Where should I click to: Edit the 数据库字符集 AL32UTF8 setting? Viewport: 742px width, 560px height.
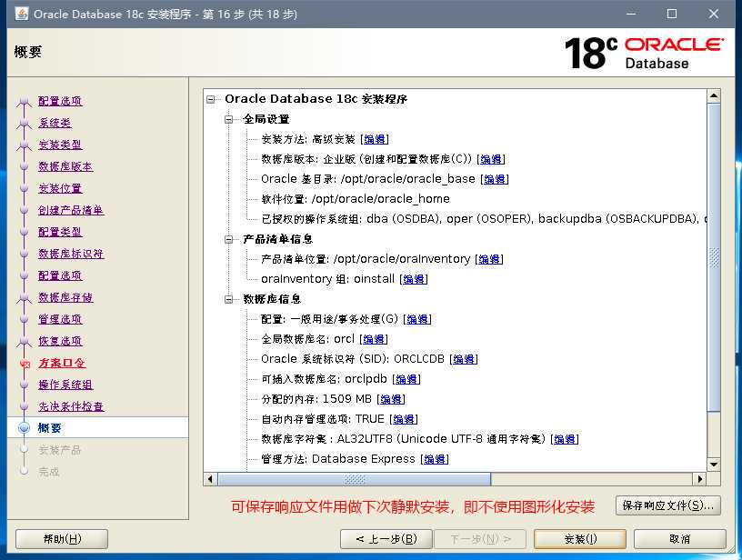point(565,439)
